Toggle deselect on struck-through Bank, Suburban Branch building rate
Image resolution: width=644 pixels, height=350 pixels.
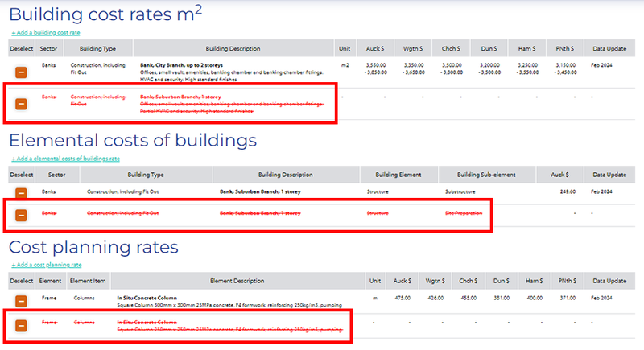tap(21, 103)
